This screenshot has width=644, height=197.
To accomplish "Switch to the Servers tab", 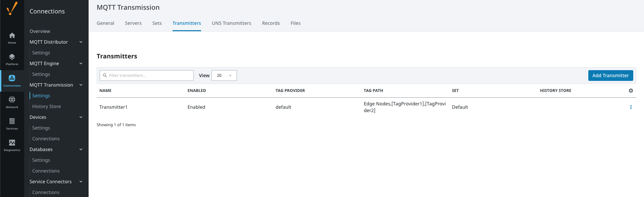I will (x=133, y=23).
